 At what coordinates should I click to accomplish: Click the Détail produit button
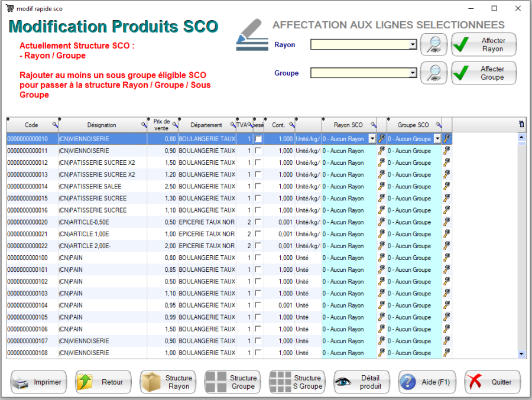362,382
